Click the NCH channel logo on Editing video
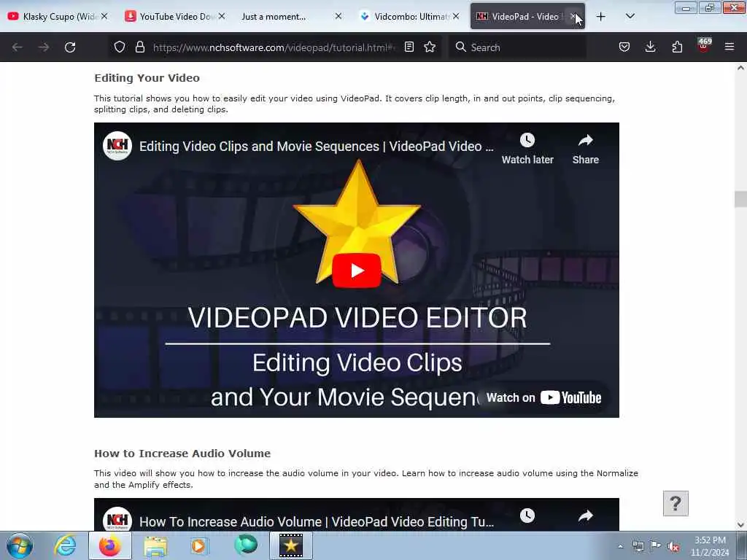This screenshot has height=560, width=747. coord(117,146)
